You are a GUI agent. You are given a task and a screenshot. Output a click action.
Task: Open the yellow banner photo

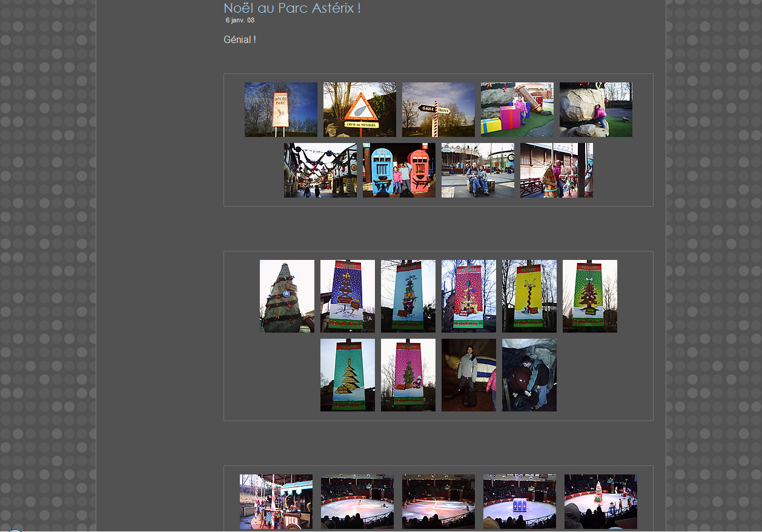529,296
